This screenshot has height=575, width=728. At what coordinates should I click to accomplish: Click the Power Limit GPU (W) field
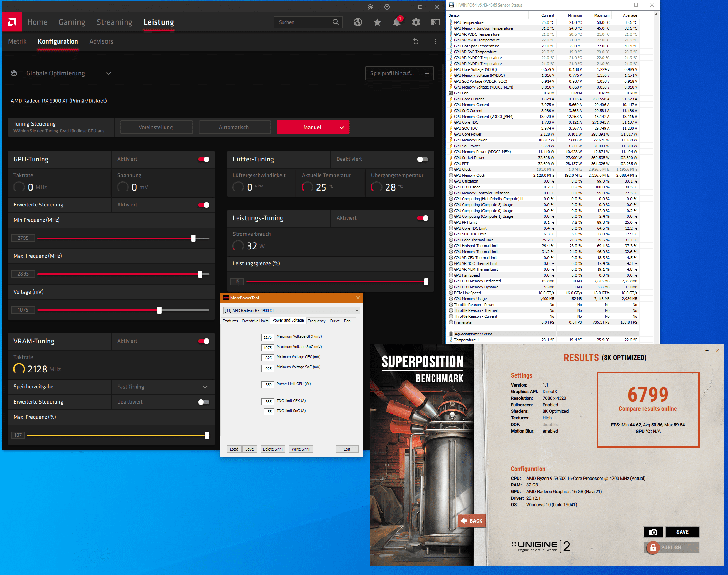(268, 384)
